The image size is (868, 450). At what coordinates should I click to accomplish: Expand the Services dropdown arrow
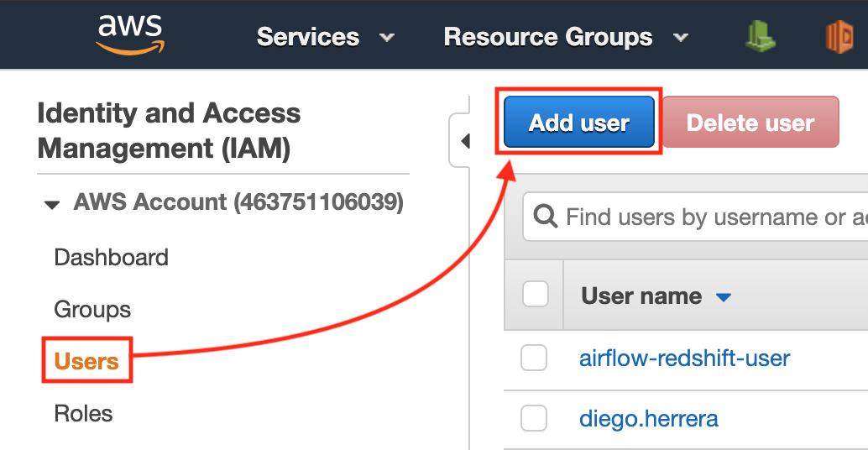tap(387, 38)
